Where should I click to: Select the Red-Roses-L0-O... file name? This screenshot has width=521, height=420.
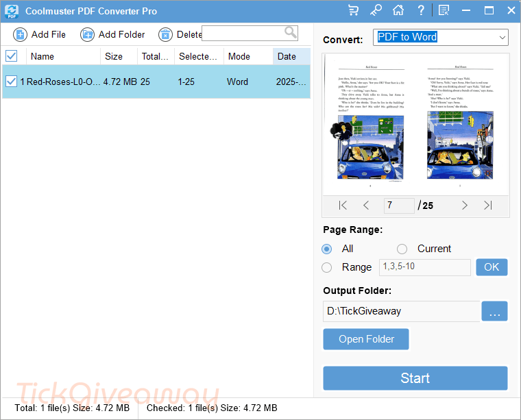pos(64,82)
